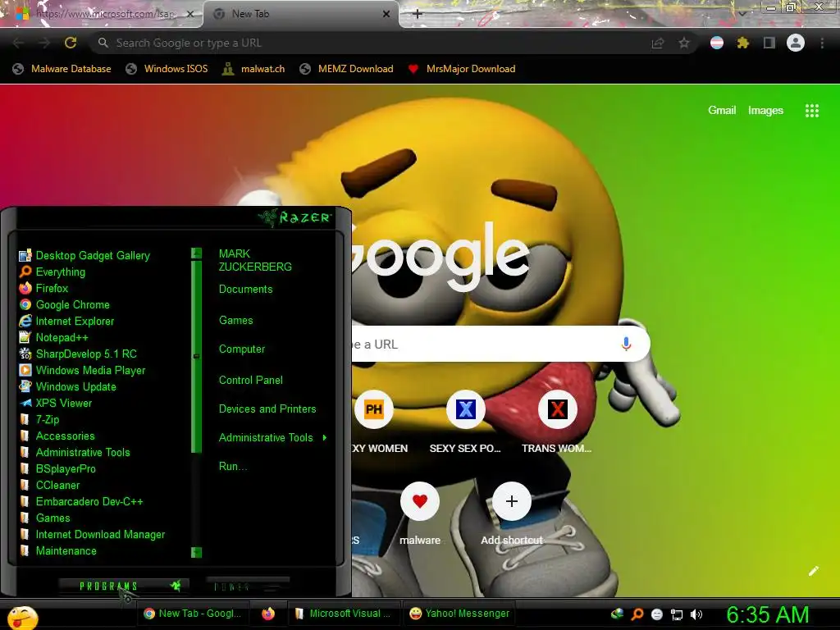Launch Windows Media Player
The width and height of the screenshot is (840, 630).
point(82,370)
